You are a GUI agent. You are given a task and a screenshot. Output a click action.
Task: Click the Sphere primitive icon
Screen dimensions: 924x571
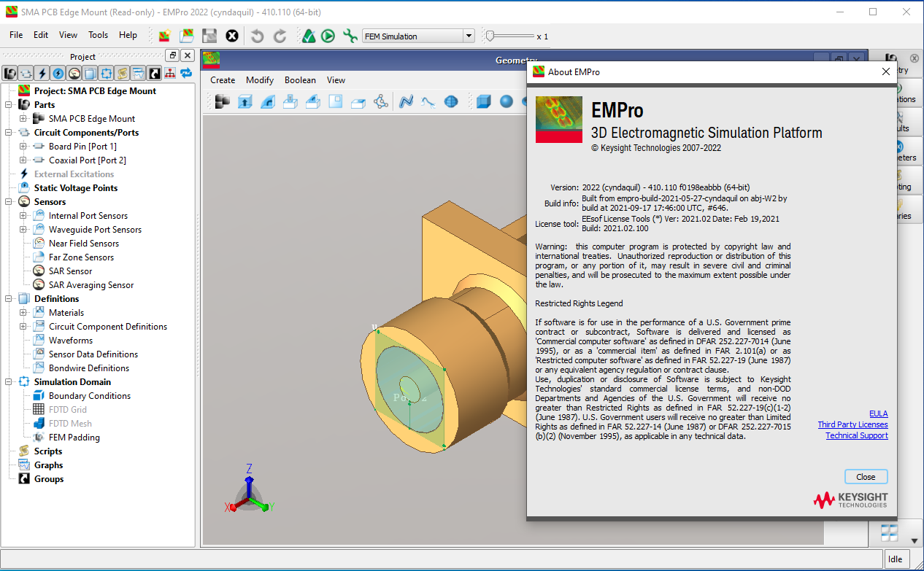(x=506, y=102)
